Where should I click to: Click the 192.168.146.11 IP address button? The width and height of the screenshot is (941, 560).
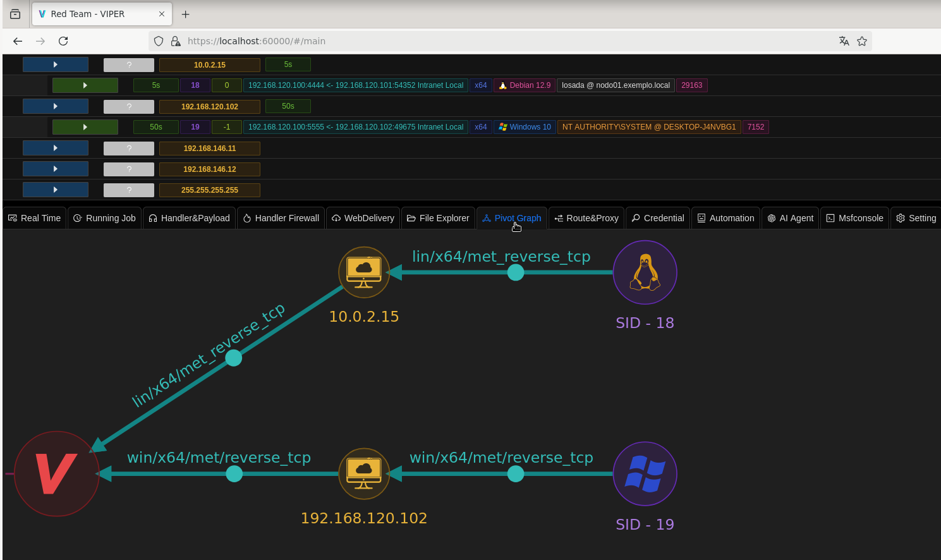point(210,148)
